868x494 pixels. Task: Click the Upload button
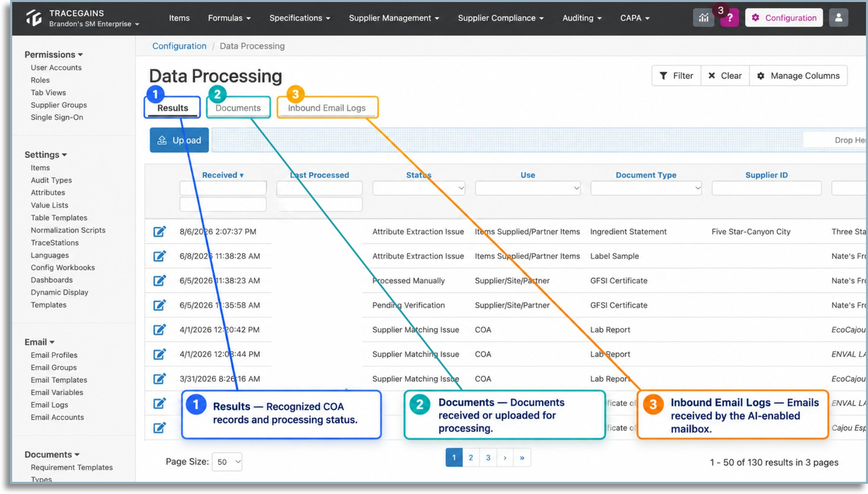[179, 140]
